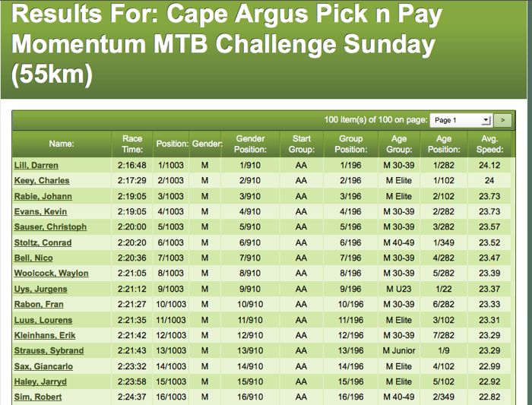View Sybrand Strauss's profile link
The image size is (532, 405).
49,350
